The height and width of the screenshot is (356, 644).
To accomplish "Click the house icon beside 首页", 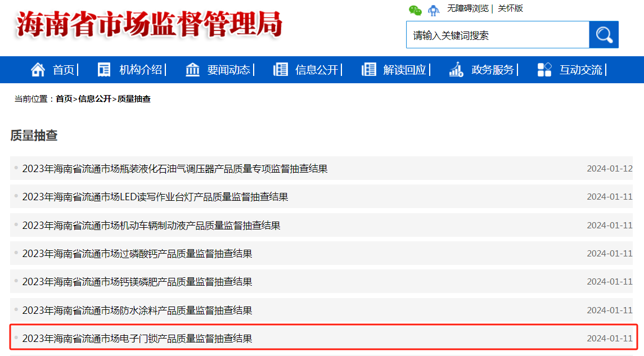I will (x=38, y=70).
